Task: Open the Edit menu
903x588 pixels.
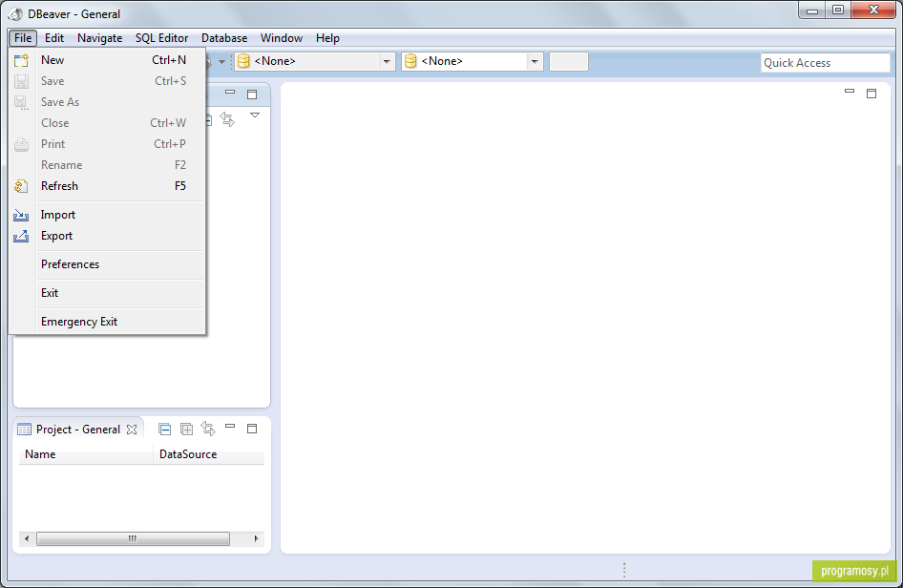Action: point(54,38)
